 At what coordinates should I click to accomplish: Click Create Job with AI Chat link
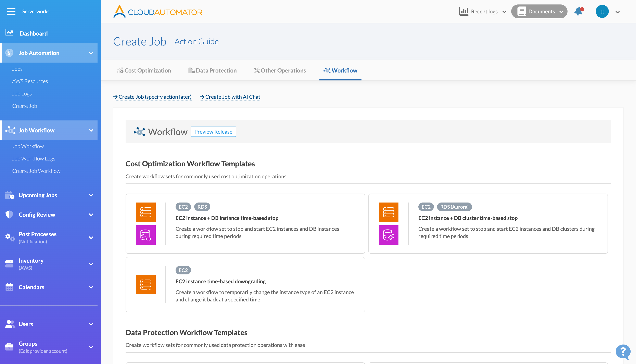[230, 97]
